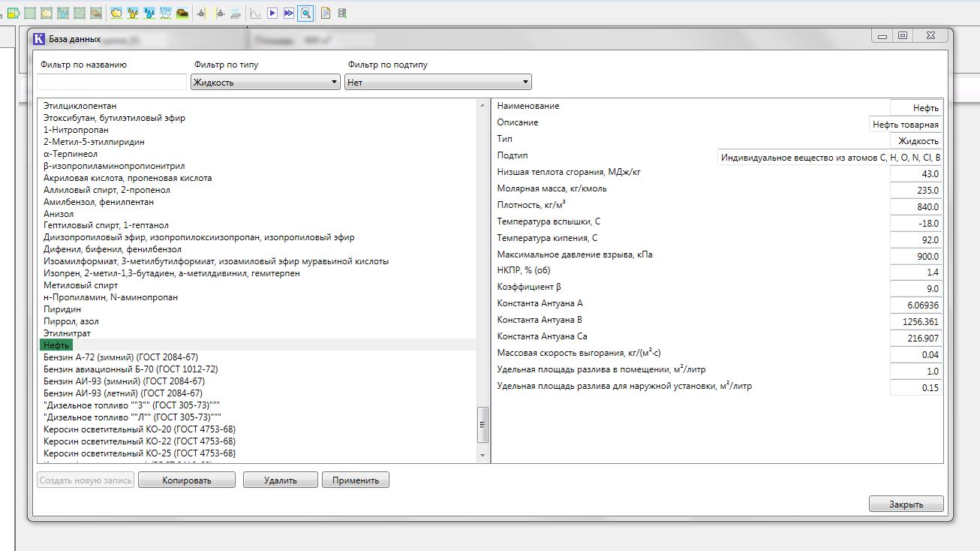Click the room with dust icon

[80, 13]
